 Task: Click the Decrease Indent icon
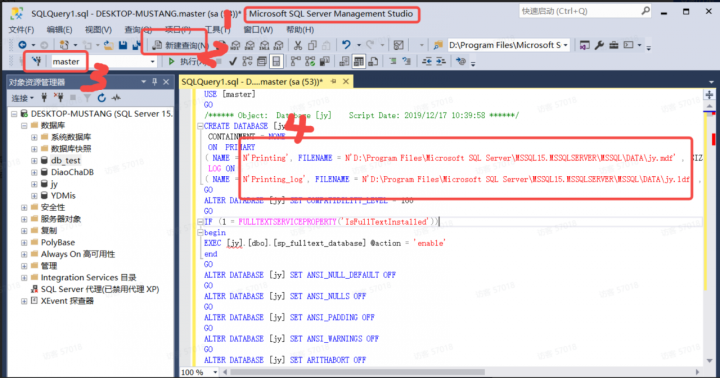coord(427,61)
